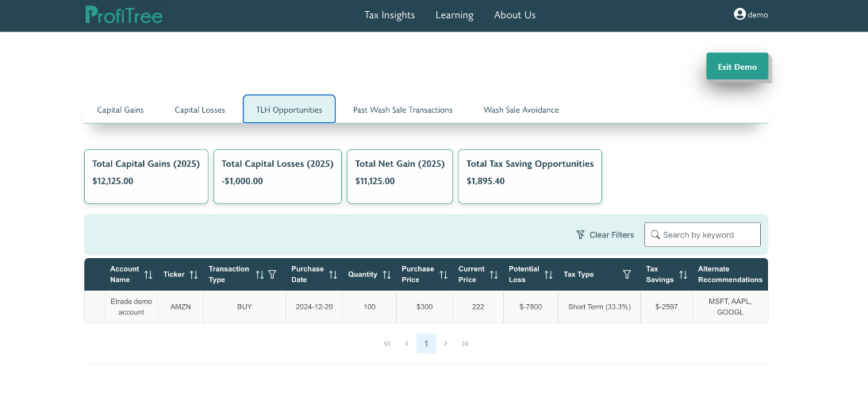Open Tax Insights menu
This screenshot has width=868, height=397.
(x=390, y=15)
